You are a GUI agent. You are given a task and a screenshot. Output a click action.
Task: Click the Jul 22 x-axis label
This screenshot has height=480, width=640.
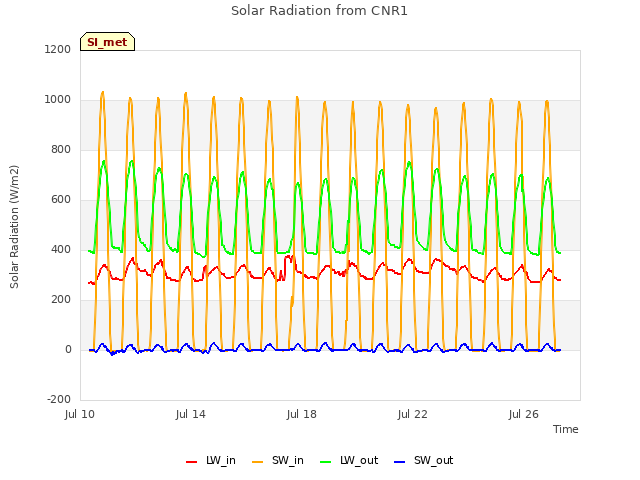click(x=413, y=414)
